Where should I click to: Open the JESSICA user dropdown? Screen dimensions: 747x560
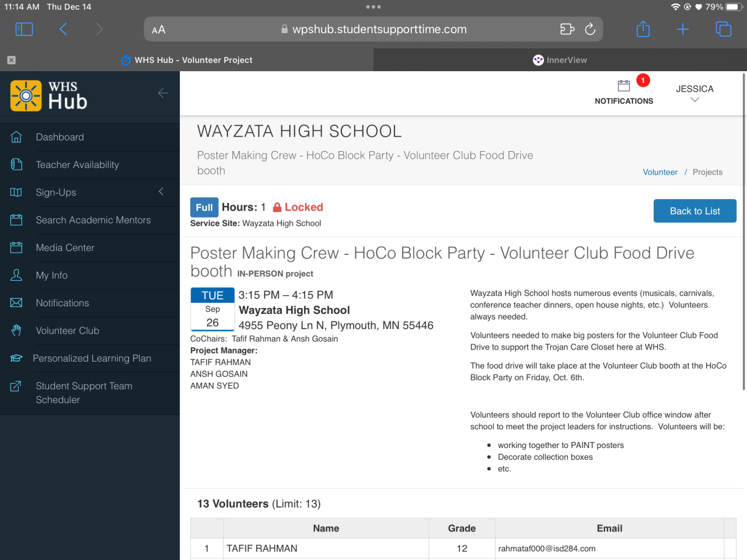click(694, 93)
